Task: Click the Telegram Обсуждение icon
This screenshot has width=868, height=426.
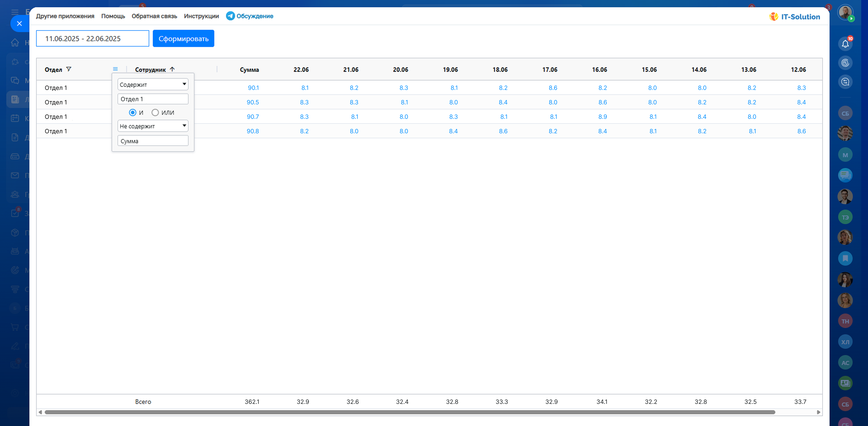Action: [x=230, y=16]
